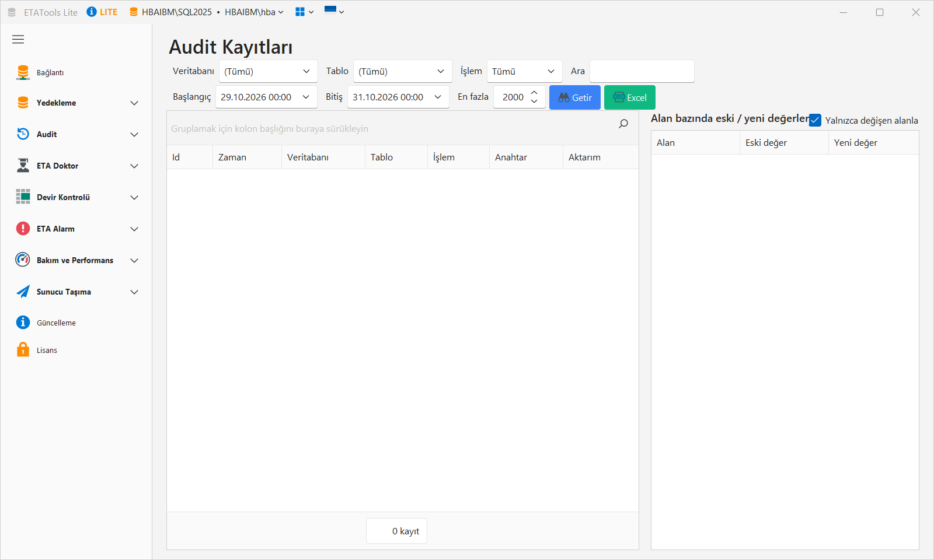934x560 pixels.
Task: Click the Bakım ve Performans gauge icon
Action: (23, 260)
